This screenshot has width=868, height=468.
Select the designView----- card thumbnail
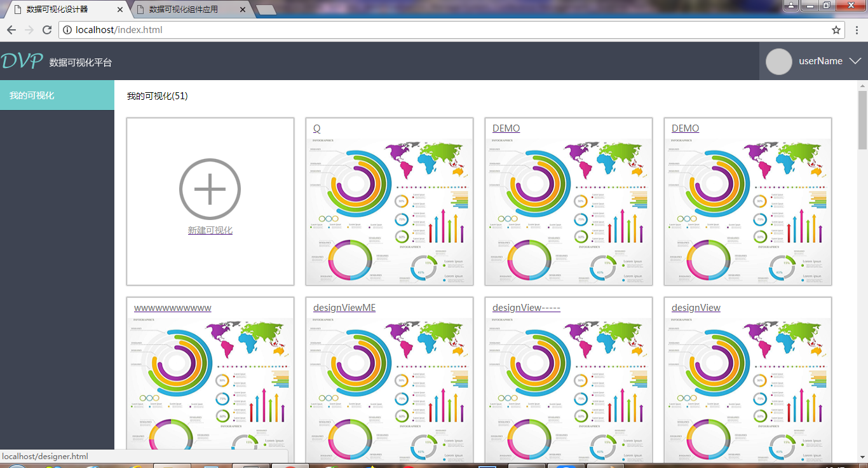569,390
